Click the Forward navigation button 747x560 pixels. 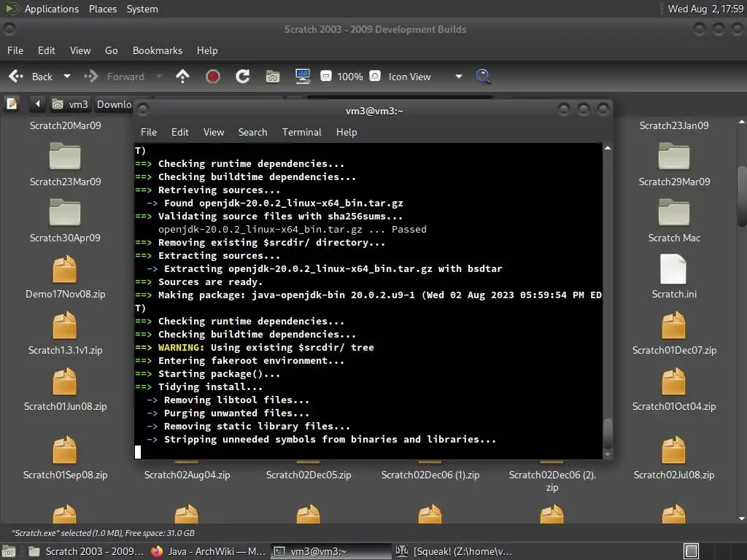114,77
